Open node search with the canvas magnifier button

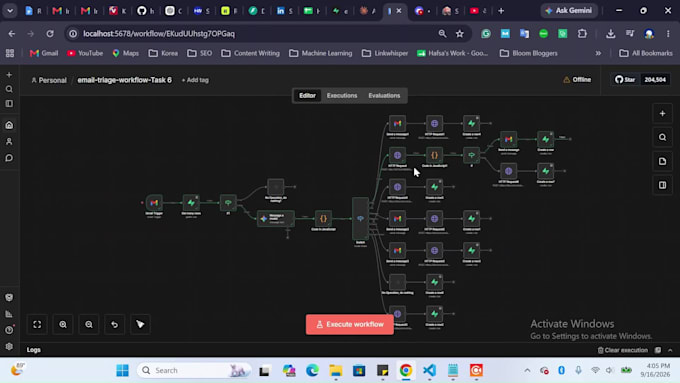click(x=662, y=137)
